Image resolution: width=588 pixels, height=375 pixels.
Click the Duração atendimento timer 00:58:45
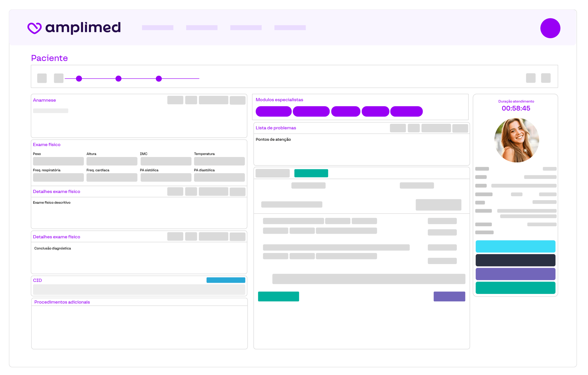pos(516,108)
